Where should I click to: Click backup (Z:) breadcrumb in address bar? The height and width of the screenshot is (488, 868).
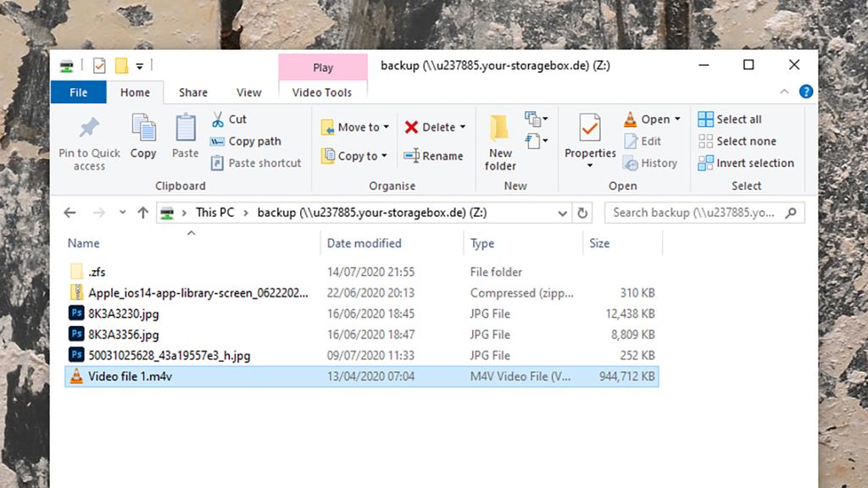click(x=372, y=213)
